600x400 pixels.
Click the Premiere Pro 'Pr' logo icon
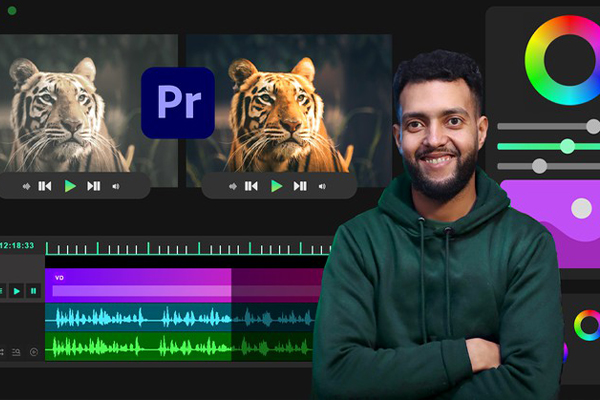[x=178, y=103]
